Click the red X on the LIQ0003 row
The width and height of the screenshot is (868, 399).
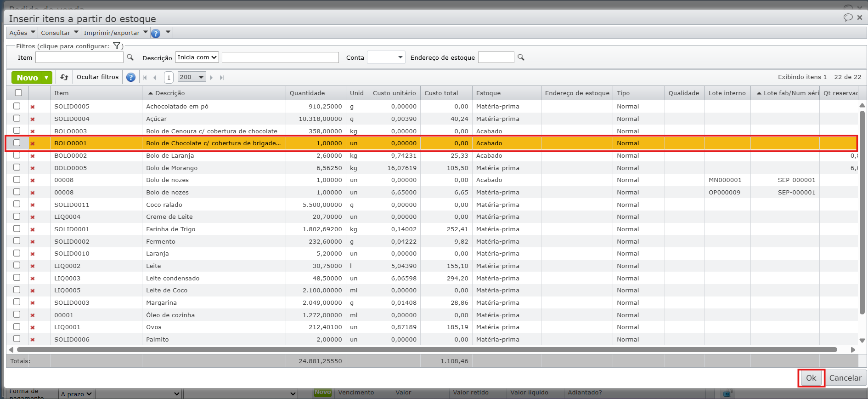[x=33, y=279]
